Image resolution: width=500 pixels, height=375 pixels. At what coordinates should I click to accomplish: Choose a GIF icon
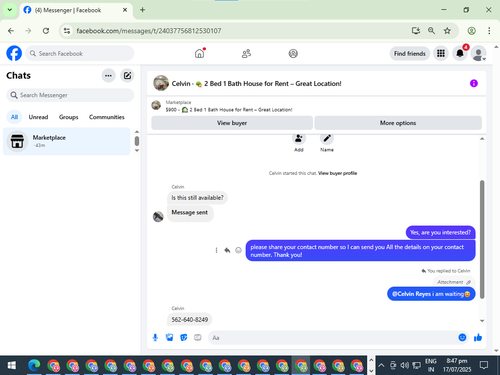click(198, 338)
